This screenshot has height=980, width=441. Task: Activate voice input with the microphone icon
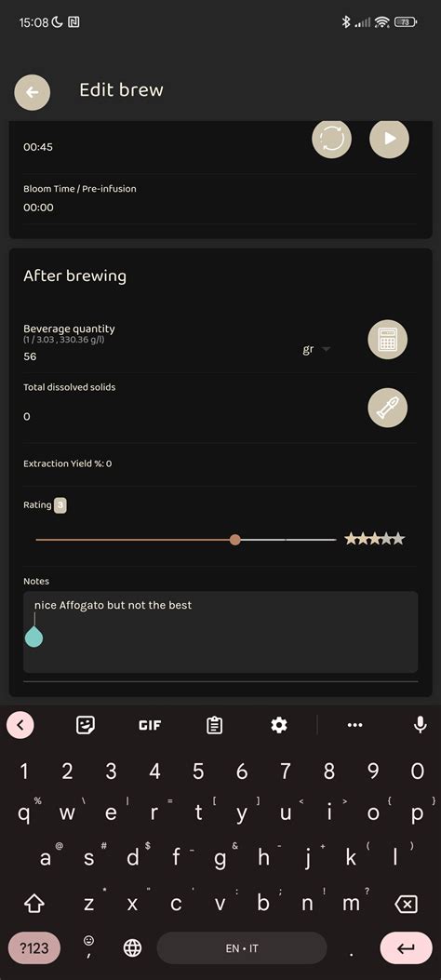coord(421,725)
